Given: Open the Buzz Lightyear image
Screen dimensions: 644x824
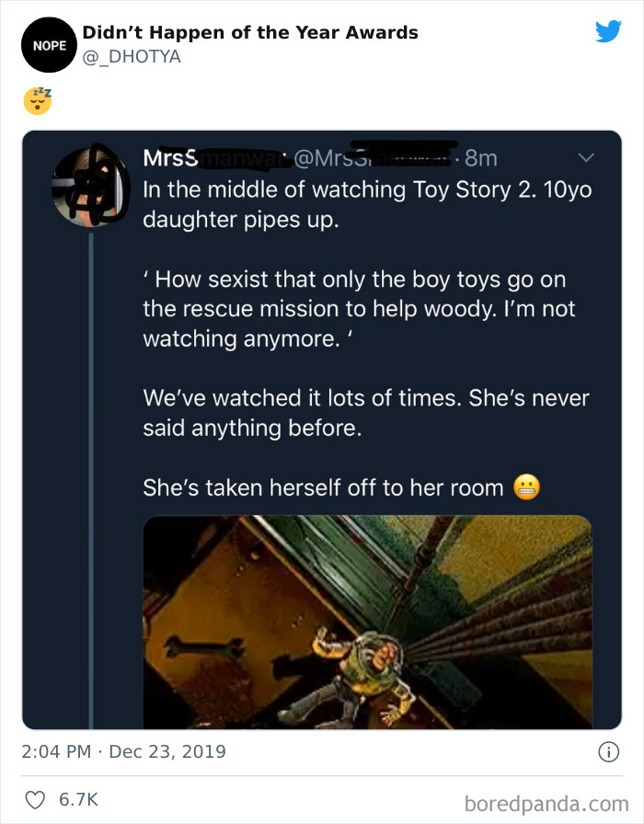Looking at the screenshot, I should tap(367, 622).
